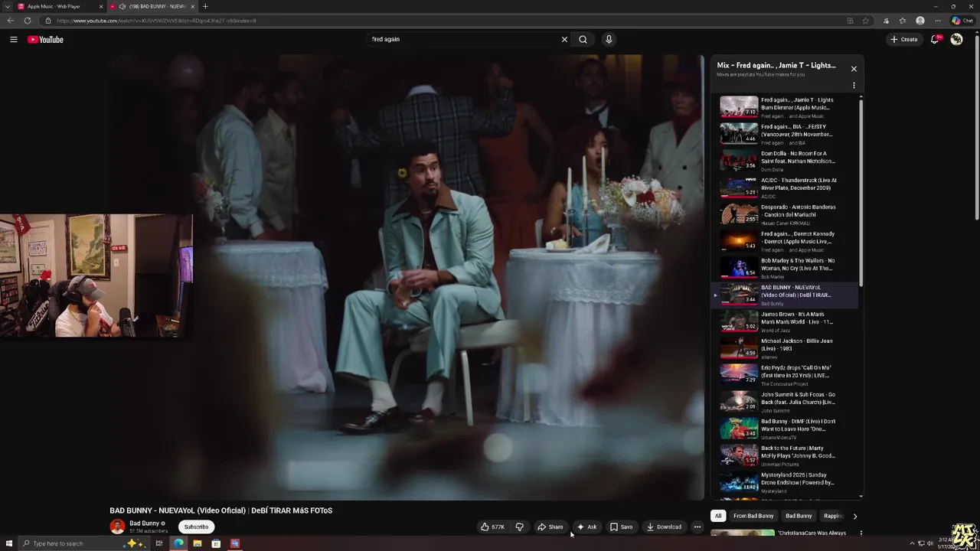The width and height of the screenshot is (980, 551).
Task: Go to the YouTube home logo
Action: coord(45,39)
